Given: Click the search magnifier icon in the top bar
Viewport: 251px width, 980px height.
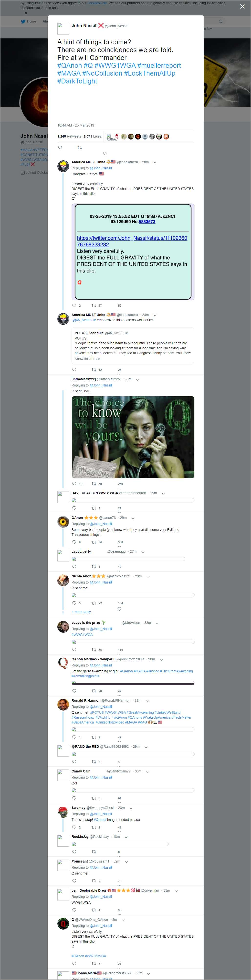Looking at the screenshot, I should pos(220,21).
